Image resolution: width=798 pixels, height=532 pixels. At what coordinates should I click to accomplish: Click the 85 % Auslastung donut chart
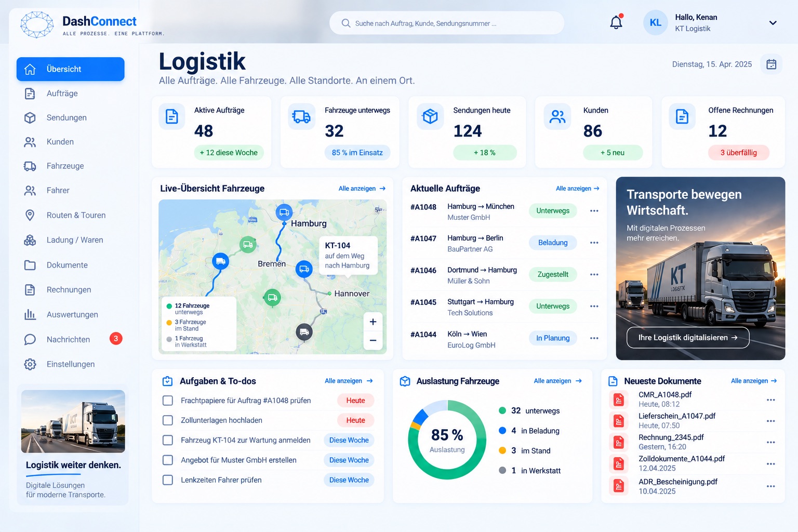(447, 440)
